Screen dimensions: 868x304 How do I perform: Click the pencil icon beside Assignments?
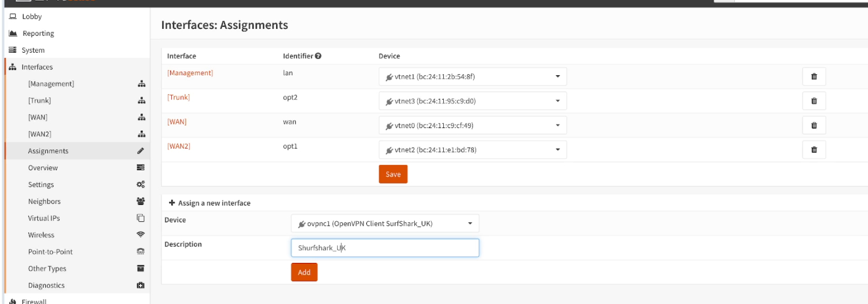pos(141,151)
